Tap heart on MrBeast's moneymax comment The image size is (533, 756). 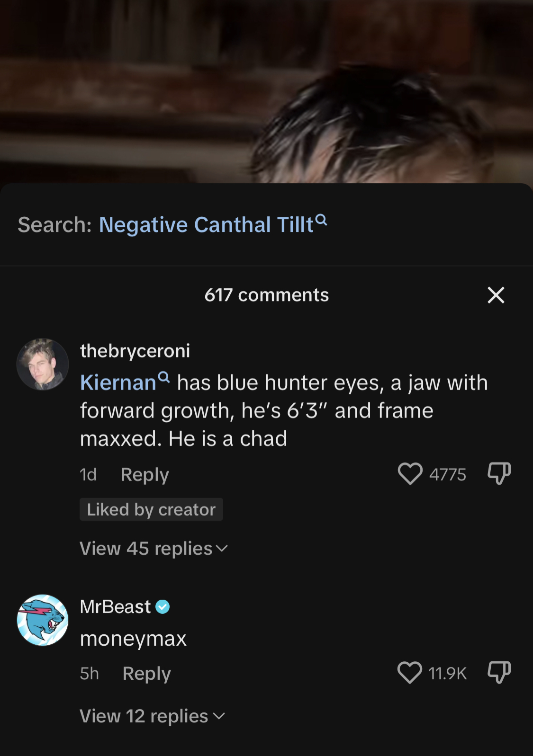[x=410, y=673]
